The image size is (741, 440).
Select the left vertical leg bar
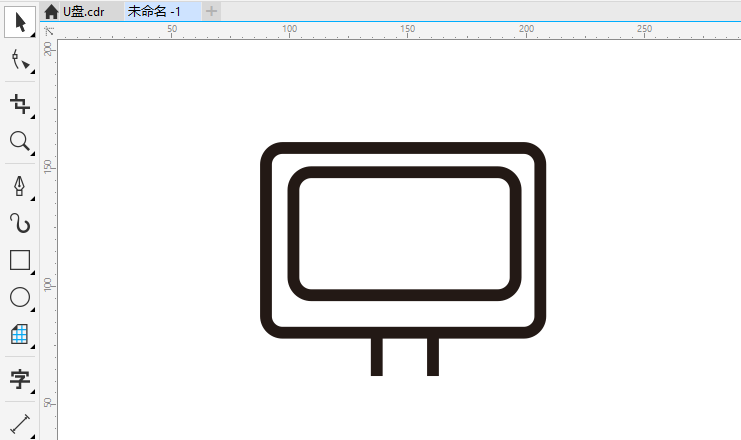pos(377,357)
